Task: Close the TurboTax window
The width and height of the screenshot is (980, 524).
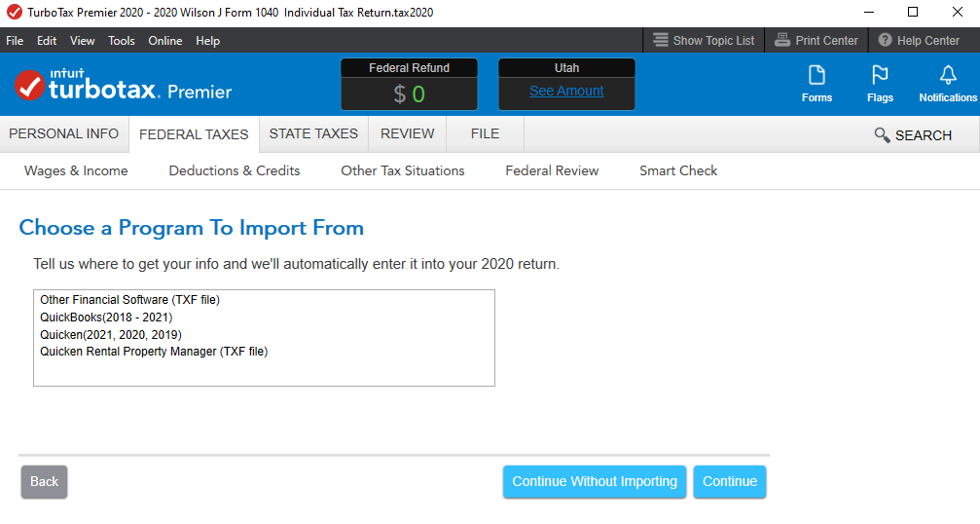Action: click(x=957, y=12)
